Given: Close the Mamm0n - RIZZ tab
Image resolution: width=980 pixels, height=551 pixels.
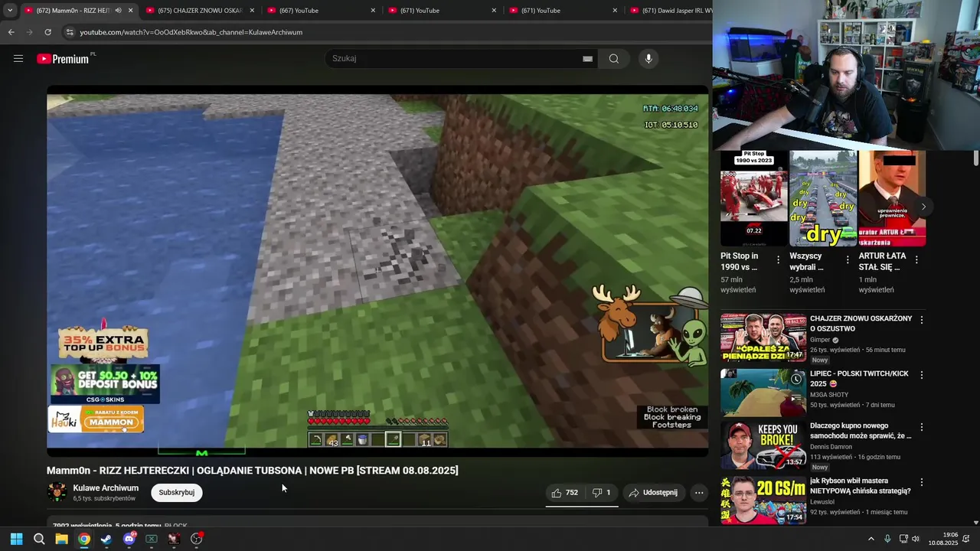Looking at the screenshot, I should click(x=130, y=11).
